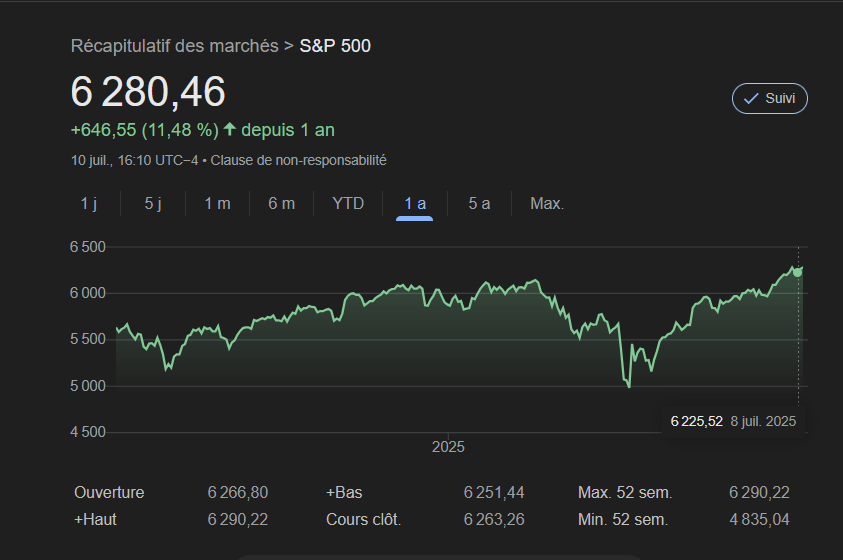
Task: Switch to the 1 j time range
Action: pos(89,204)
